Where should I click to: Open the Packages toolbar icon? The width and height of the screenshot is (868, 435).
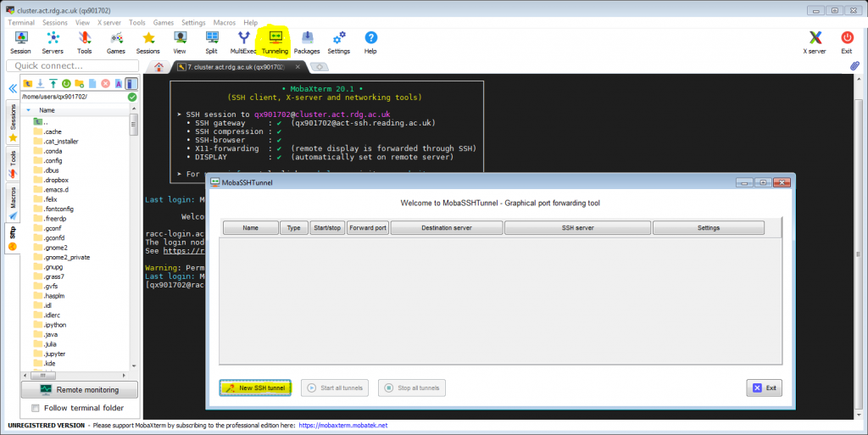point(307,40)
